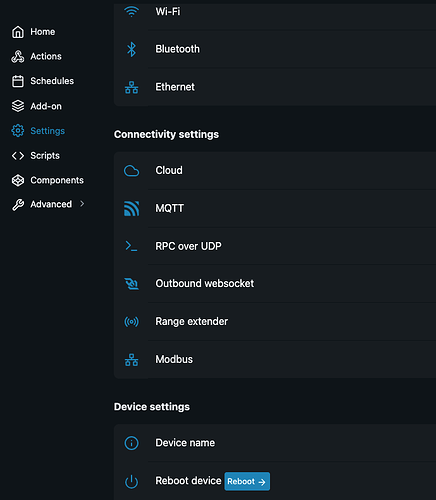The image size is (436, 500).
Task: Click the RPC over UDP terminal icon
Action: coord(131,246)
